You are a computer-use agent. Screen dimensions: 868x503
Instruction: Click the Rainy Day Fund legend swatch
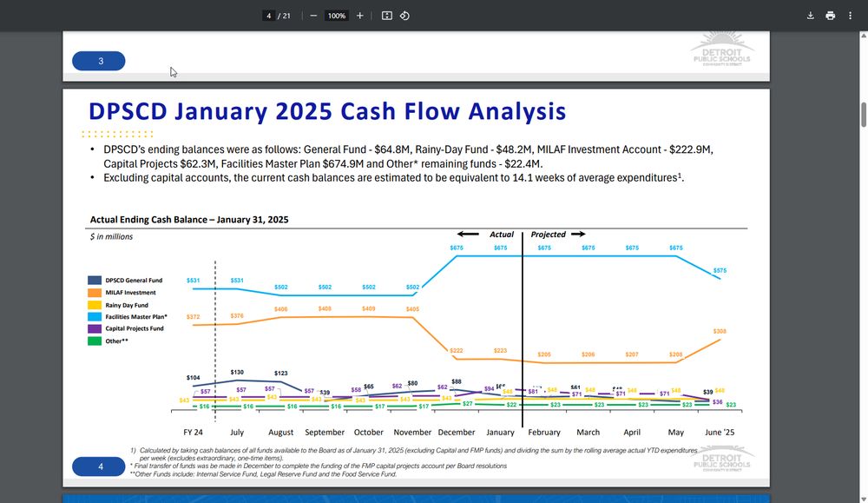click(95, 305)
